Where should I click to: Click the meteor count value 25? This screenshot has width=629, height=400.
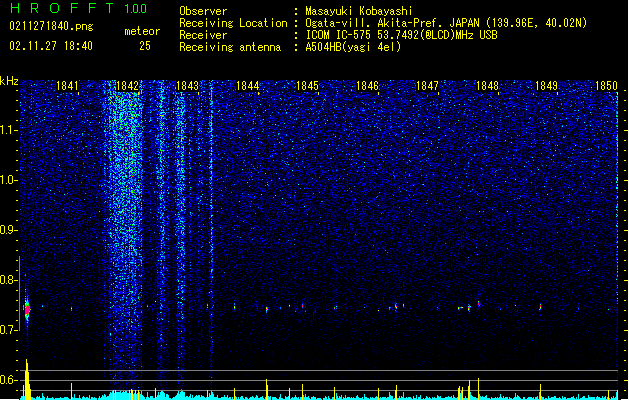(145, 46)
